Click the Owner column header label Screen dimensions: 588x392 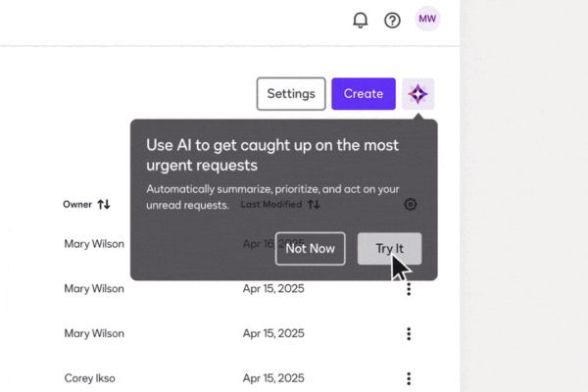coord(77,205)
